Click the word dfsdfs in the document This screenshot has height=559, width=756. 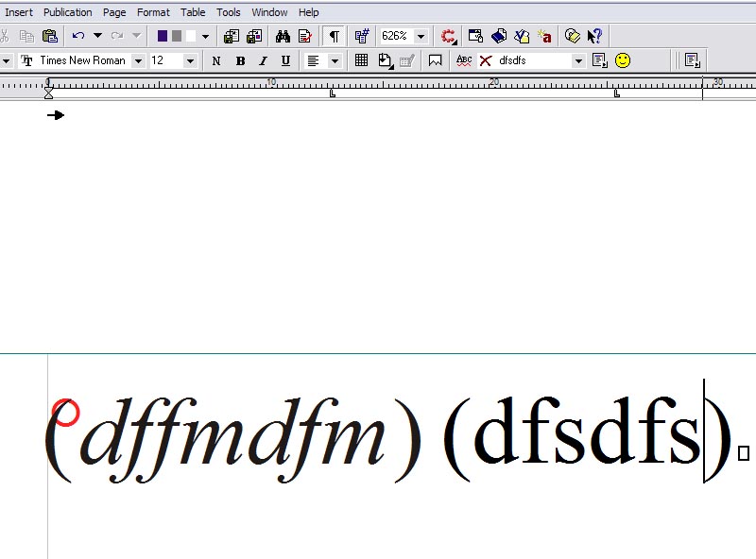point(587,431)
